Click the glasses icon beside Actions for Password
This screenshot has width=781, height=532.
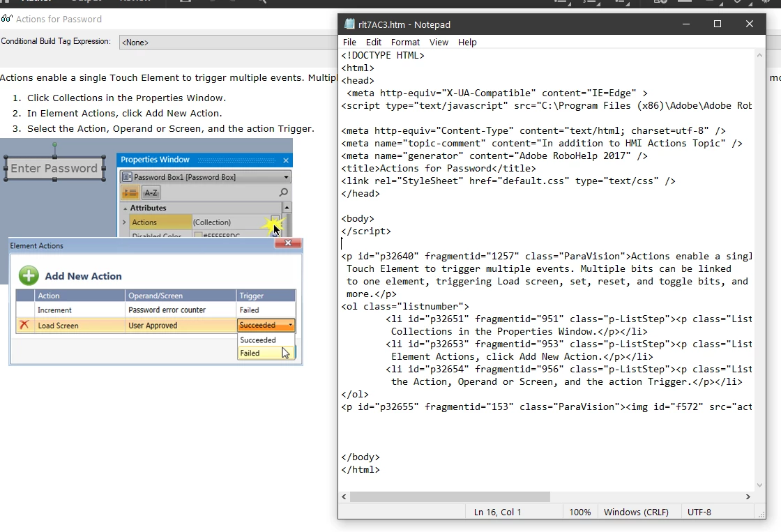(x=6, y=19)
